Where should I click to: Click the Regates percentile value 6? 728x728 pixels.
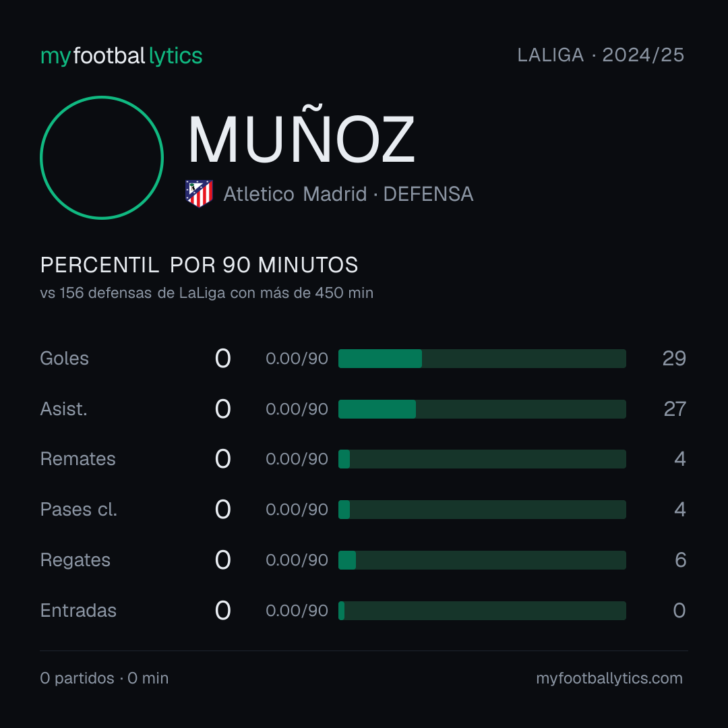(681, 560)
